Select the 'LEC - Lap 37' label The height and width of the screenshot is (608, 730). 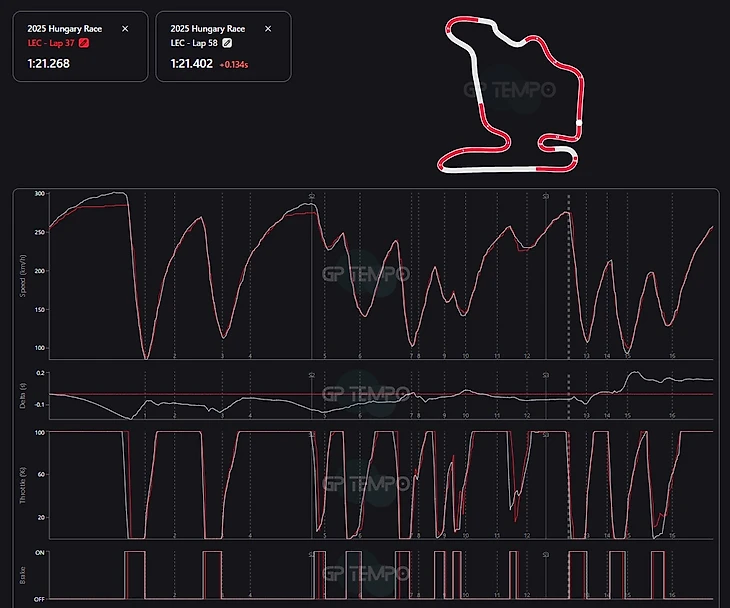51,43
